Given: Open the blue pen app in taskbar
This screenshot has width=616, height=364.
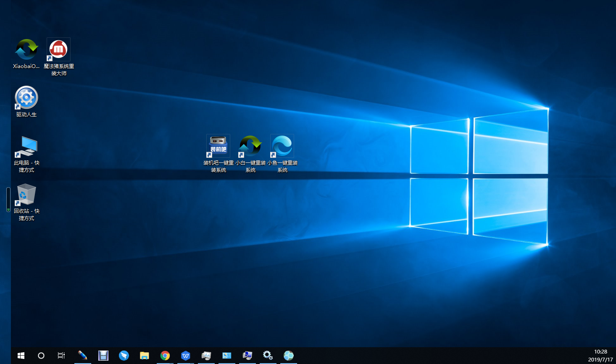Looking at the screenshot, I should point(82,356).
